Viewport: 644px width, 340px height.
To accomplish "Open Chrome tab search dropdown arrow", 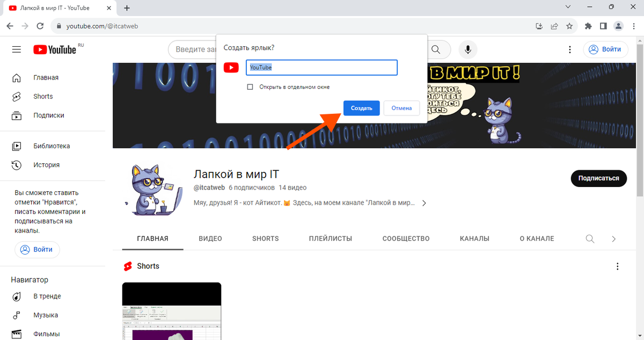I will [569, 7].
